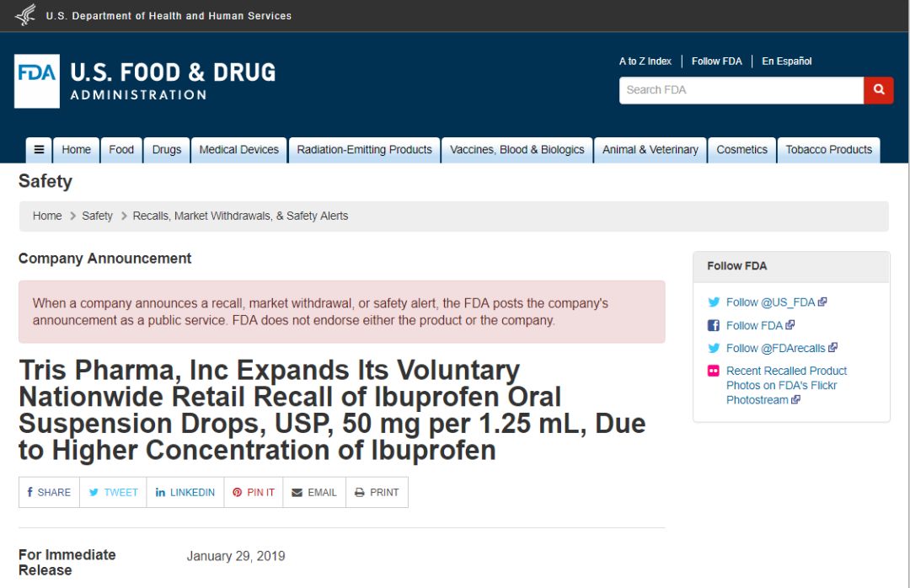Screen dimensions: 910x588
Task: Click the Safety page heading
Action: coord(45,181)
